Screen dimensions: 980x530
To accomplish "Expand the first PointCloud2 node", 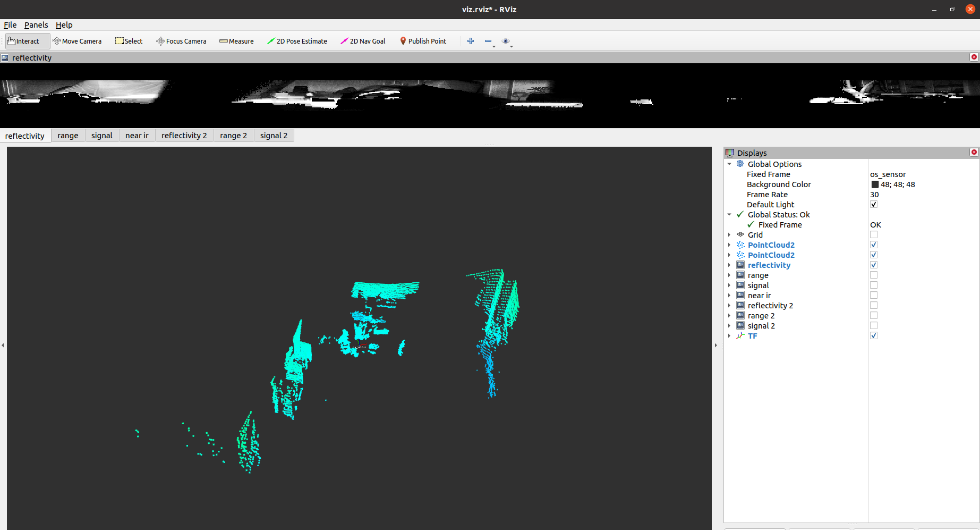I will click(x=729, y=245).
